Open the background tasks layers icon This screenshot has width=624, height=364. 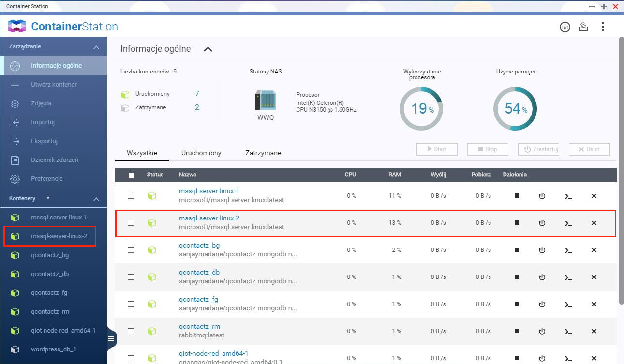(583, 27)
